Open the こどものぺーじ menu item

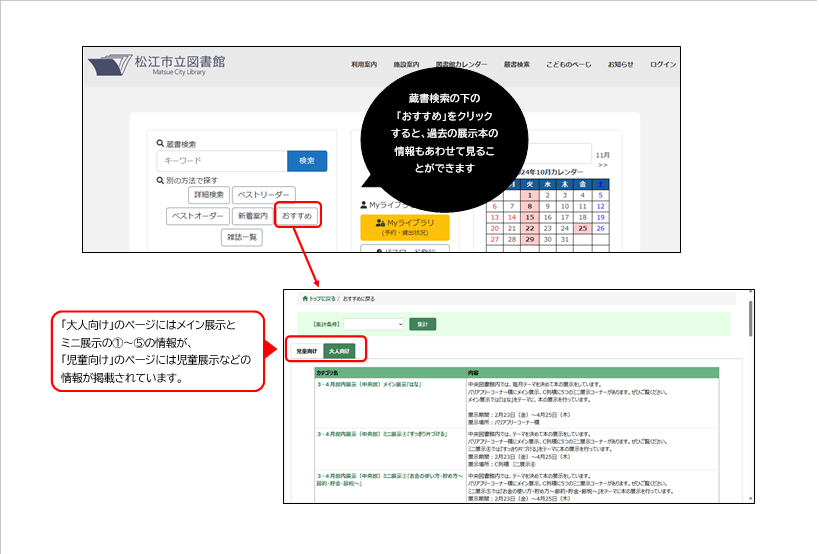coord(568,64)
